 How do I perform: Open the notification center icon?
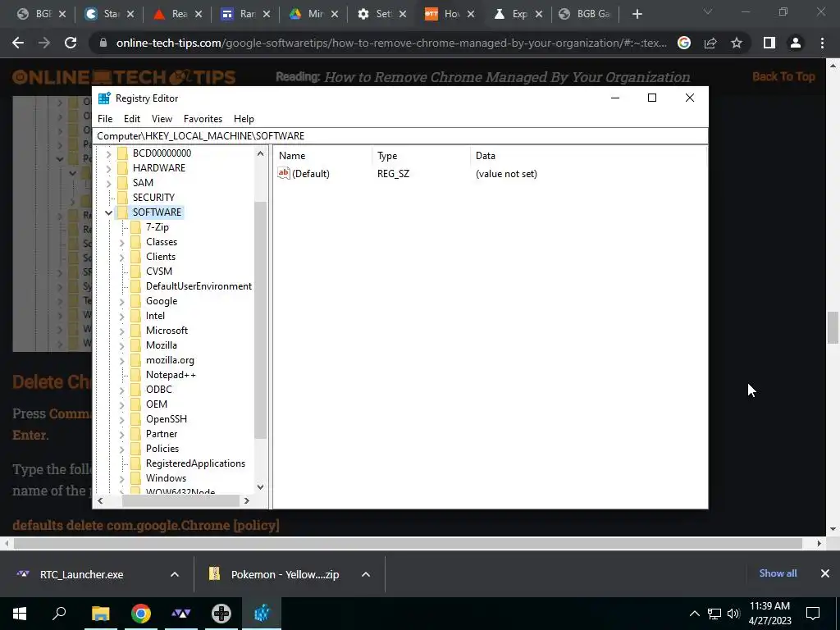pos(813,614)
